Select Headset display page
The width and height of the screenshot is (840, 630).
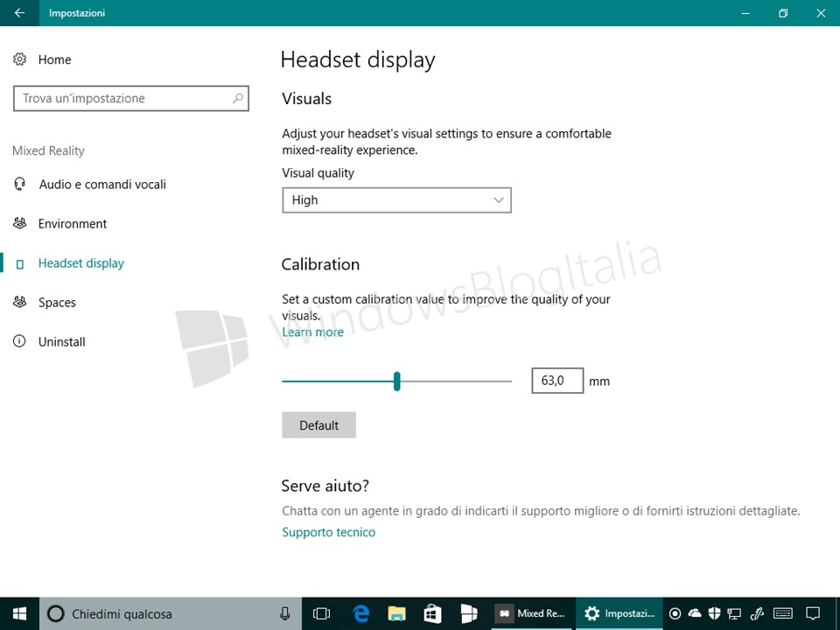[80, 263]
